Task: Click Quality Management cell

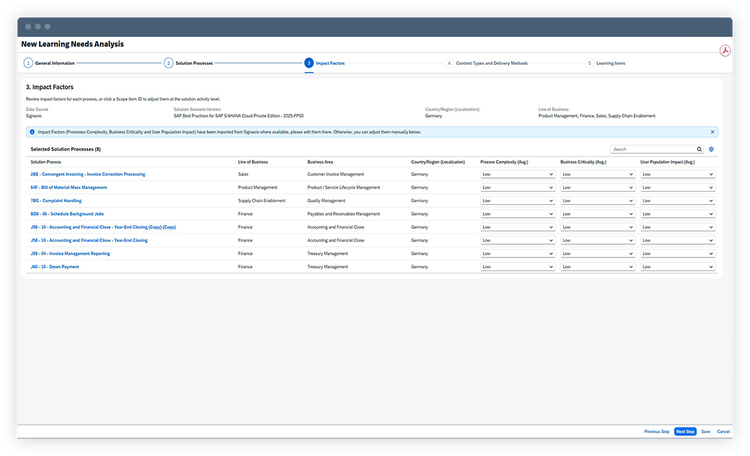Action: pos(326,201)
